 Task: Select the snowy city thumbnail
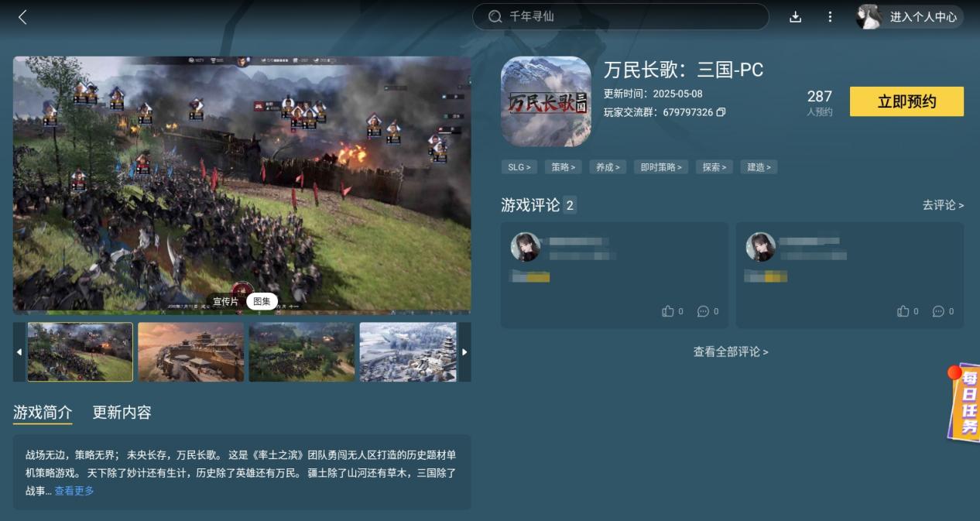[x=409, y=352]
